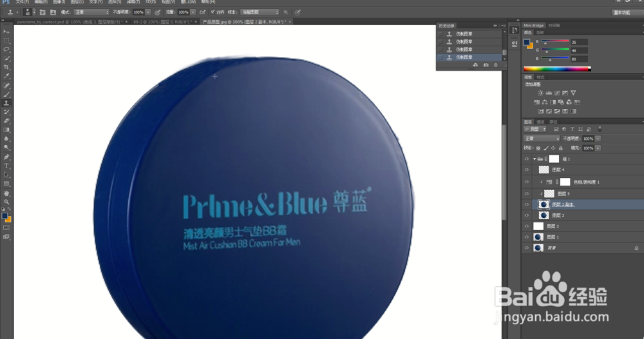Hide layer 图层 5 via eye
Image resolution: width=644 pixels, height=339 pixels.
coord(527,193)
